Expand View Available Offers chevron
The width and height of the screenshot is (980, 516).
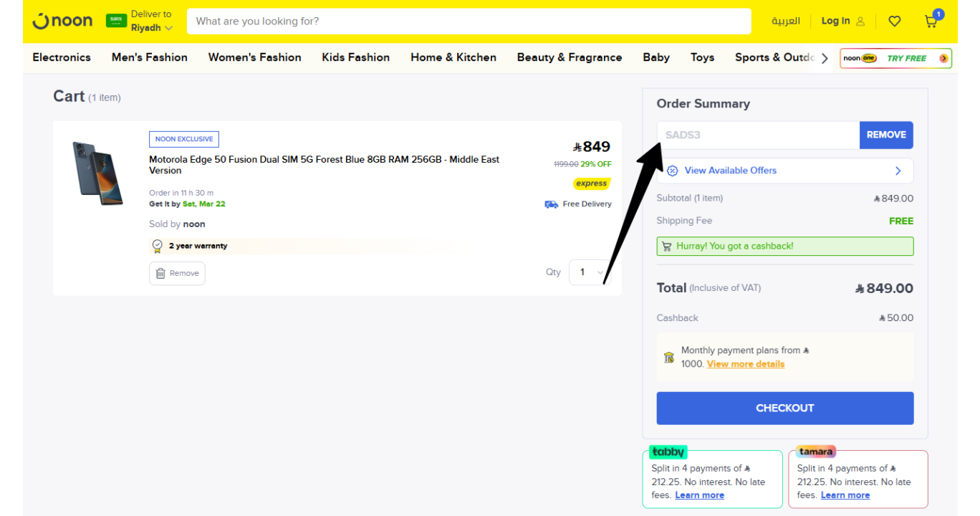(x=898, y=171)
